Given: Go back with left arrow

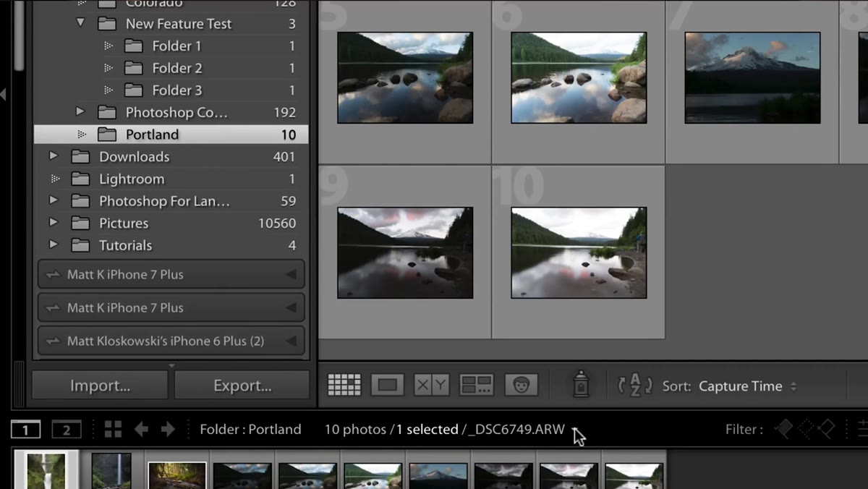Looking at the screenshot, I should (x=141, y=430).
